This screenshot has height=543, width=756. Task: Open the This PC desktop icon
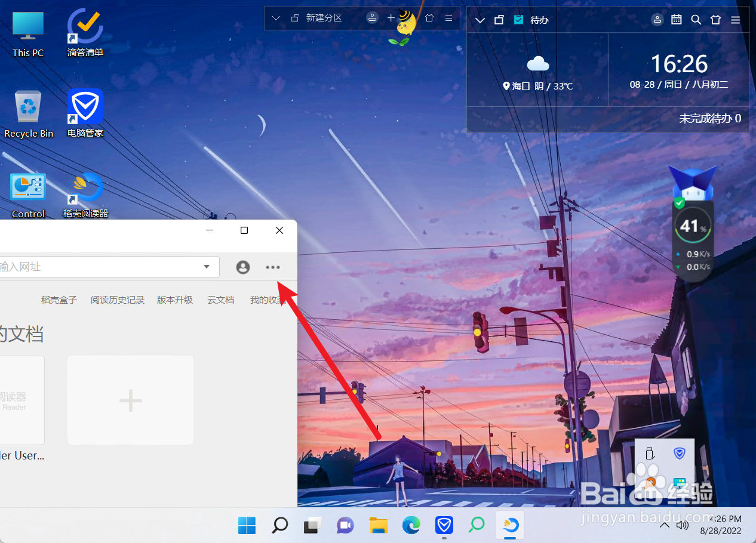coord(28,33)
